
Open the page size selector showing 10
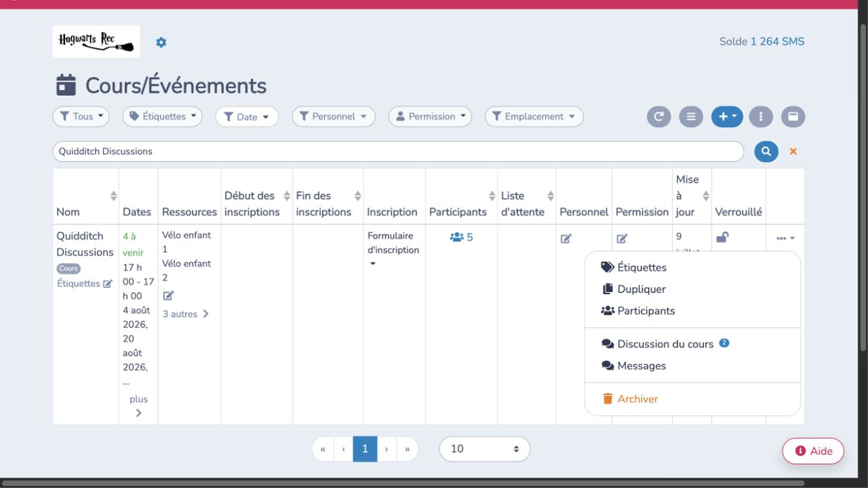485,449
